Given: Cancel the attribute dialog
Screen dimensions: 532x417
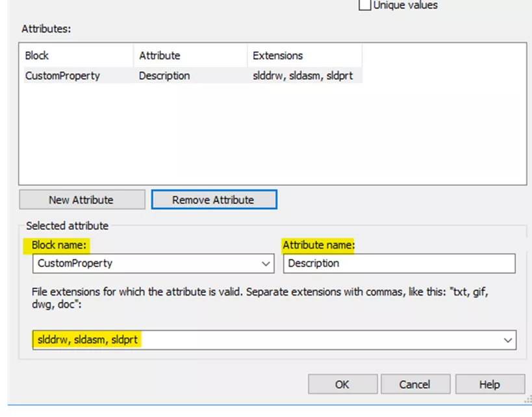Looking at the screenshot, I should coord(416,384).
